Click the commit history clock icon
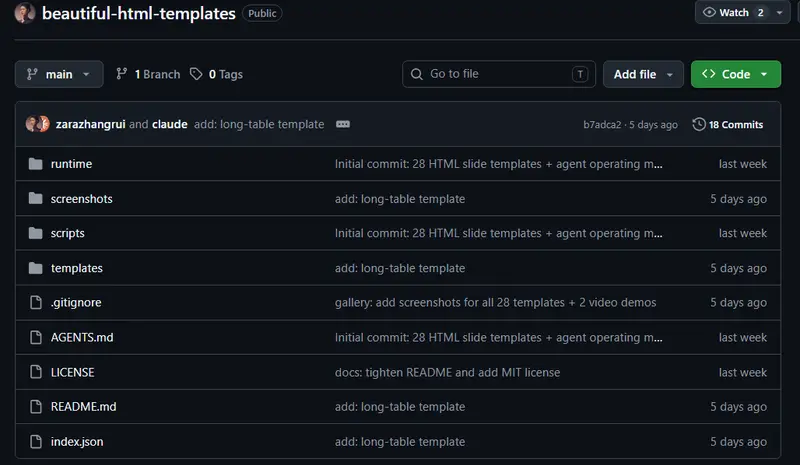The height and width of the screenshot is (465, 800). pyautogui.click(x=698, y=124)
